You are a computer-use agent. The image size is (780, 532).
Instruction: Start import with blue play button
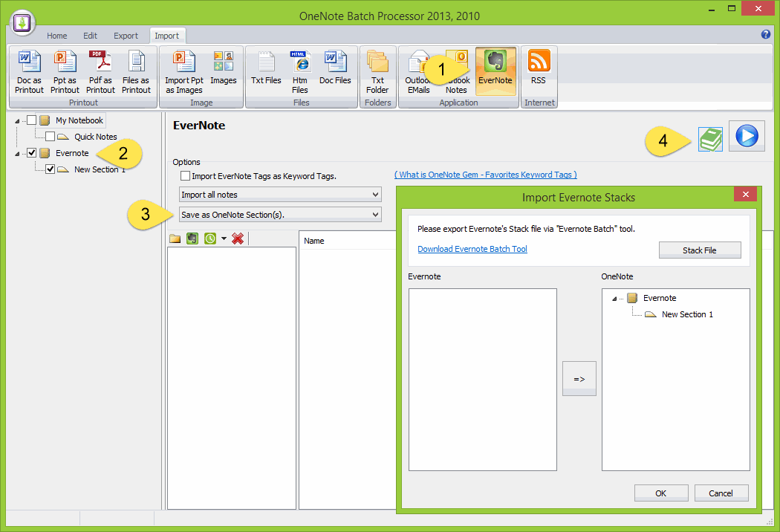[x=747, y=136]
